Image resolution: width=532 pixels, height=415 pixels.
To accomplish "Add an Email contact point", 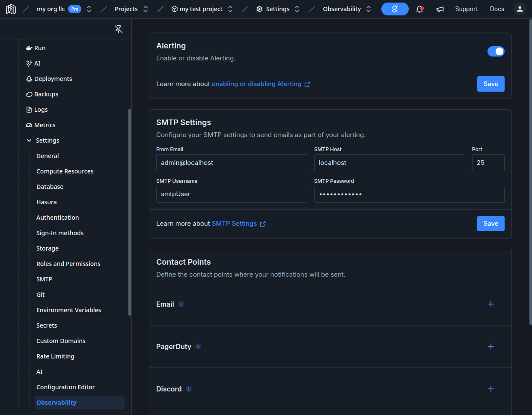I will 490,304.
